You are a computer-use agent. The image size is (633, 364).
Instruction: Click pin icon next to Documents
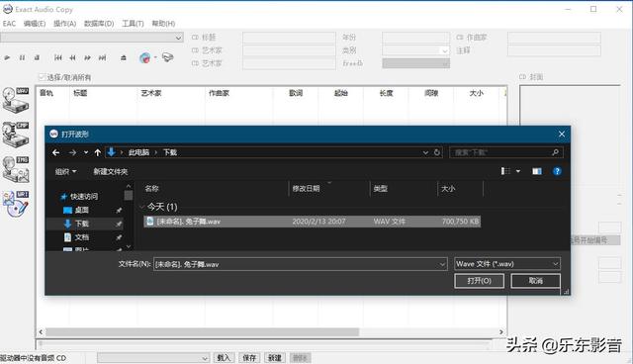tap(119, 237)
